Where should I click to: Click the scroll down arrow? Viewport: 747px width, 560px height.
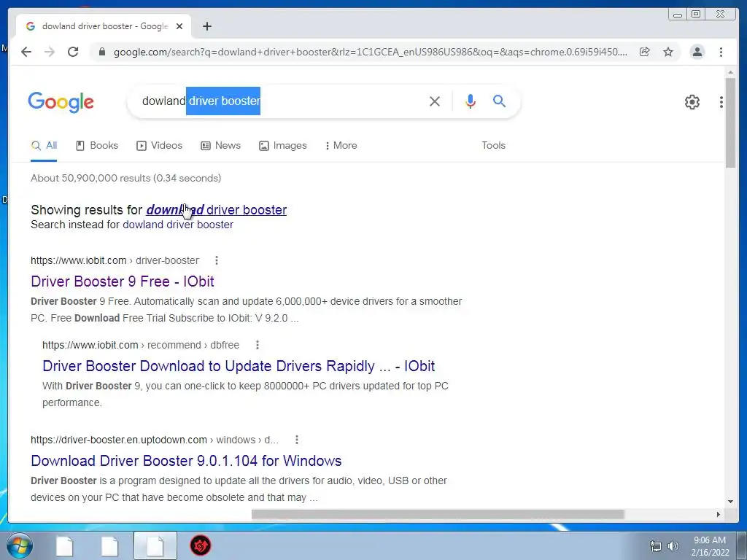[730, 502]
